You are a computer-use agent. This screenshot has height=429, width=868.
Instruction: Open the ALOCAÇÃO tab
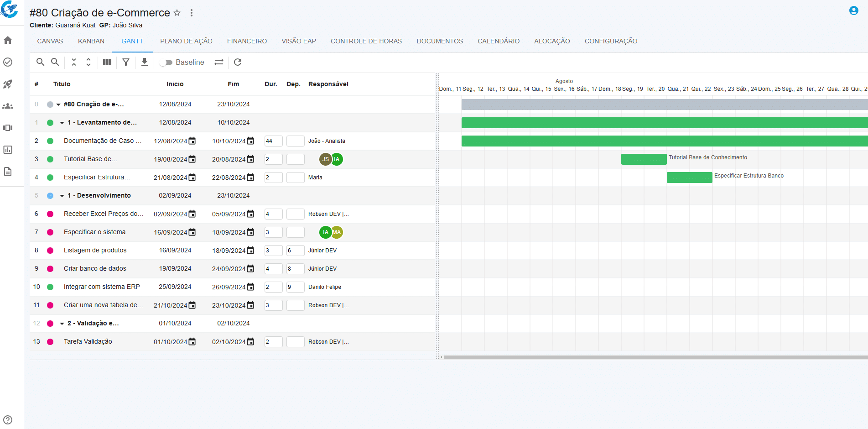pyautogui.click(x=552, y=41)
